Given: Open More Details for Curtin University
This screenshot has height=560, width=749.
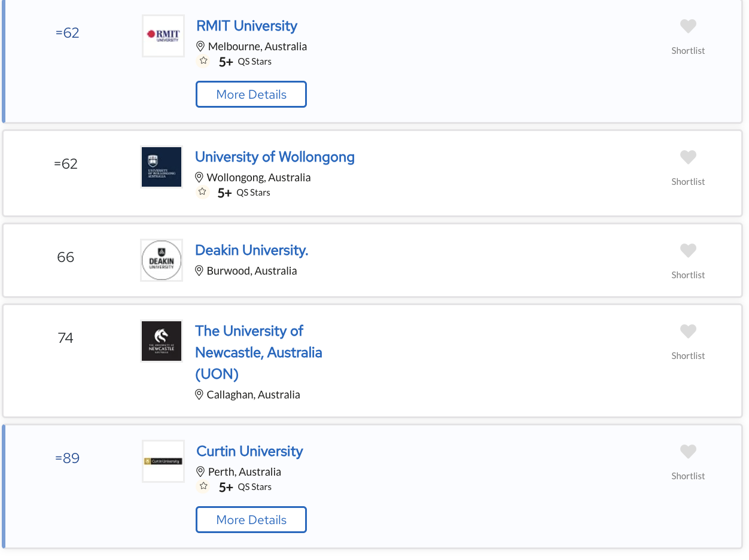Looking at the screenshot, I should [x=251, y=520].
